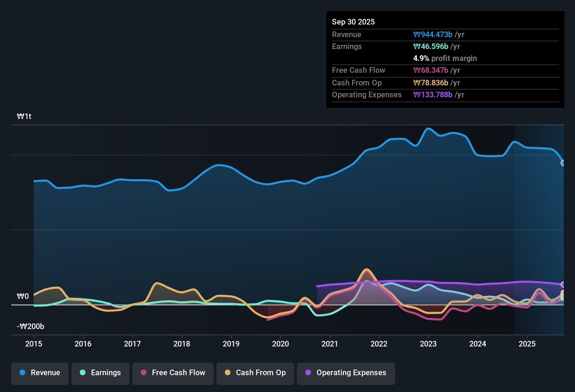Screen dimensions: 575x392
Task: Toggle the Earnings series off
Action: point(101,373)
